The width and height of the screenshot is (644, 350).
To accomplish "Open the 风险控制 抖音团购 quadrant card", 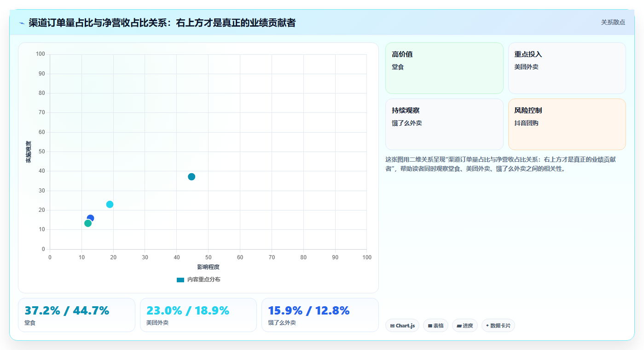I will pos(567,124).
